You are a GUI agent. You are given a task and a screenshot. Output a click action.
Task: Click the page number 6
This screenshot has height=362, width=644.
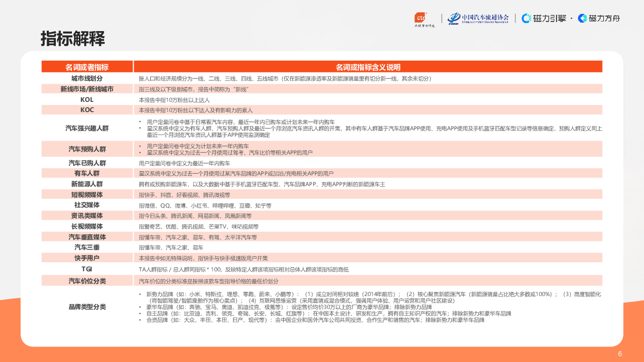point(620,354)
